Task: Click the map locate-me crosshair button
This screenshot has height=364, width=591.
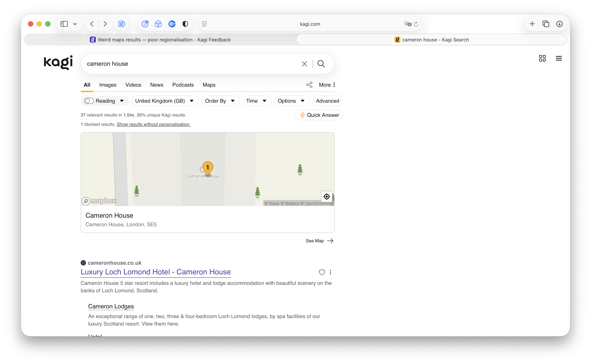Action: click(326, 196)
